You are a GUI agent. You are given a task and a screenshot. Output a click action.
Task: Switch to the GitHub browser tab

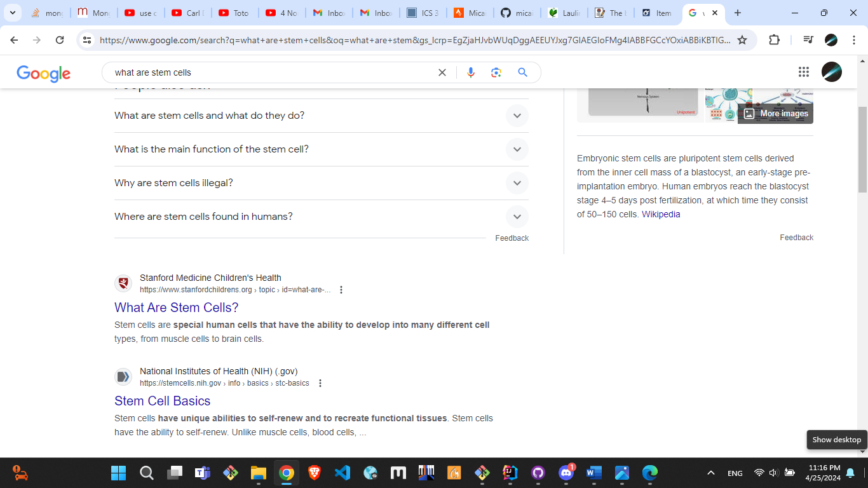point(515,13)
